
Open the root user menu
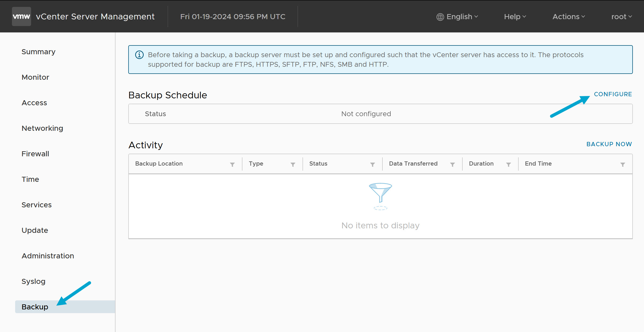pos(622,16)
